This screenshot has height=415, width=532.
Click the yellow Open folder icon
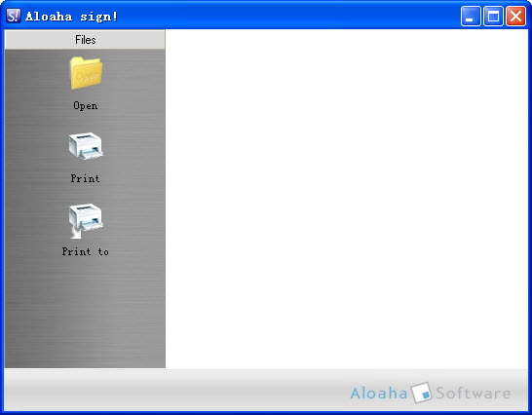86,73
